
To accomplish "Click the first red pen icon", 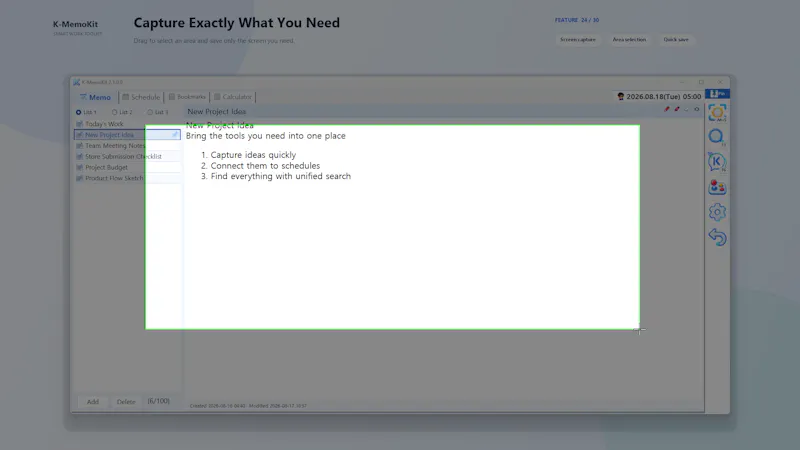I will [666, 109].
